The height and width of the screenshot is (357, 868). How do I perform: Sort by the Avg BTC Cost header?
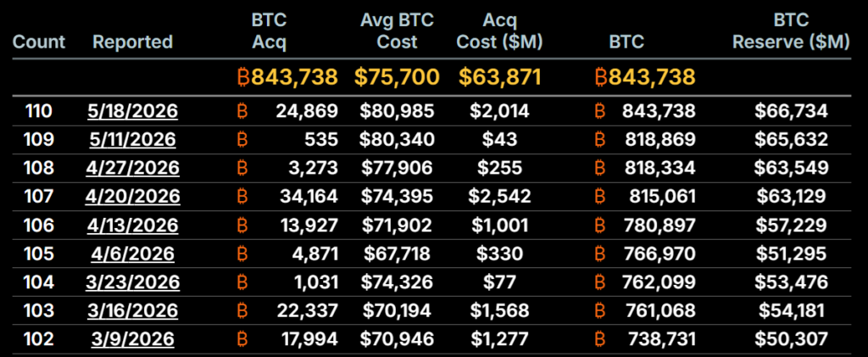[x=397, y=31]
